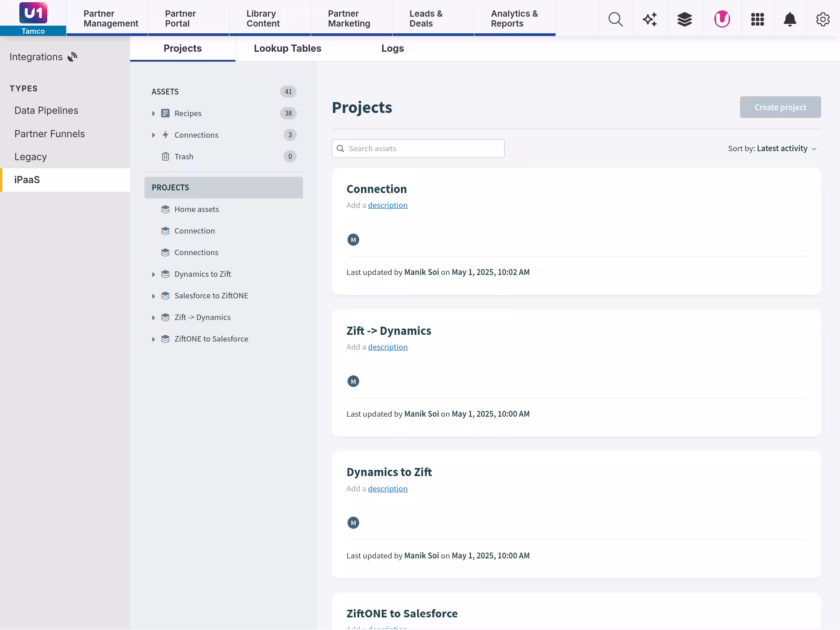Image resolution: width=840 pixels, height=630 pixels.
Task: Expand the Dynamics to Zift project
Action: tap(154, 274)
